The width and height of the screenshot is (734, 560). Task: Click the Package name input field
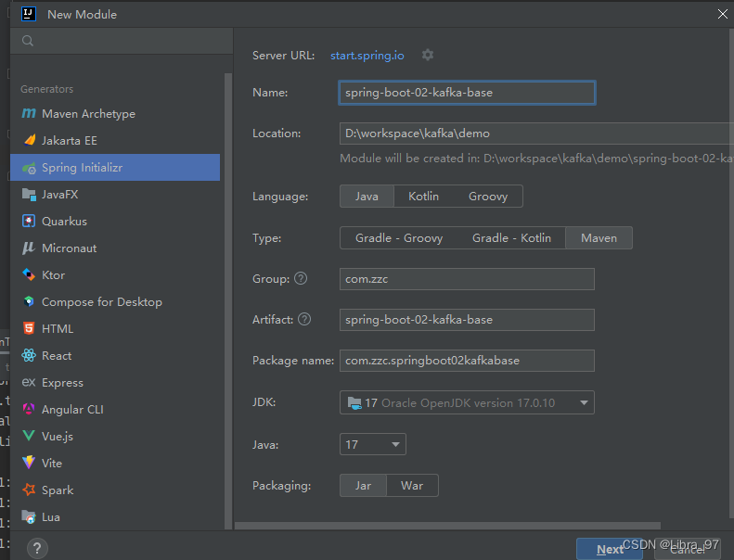coord(467,361)
